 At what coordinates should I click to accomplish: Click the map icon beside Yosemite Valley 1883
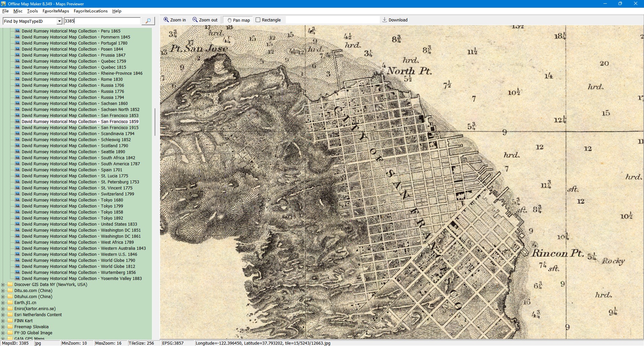coord(17,279)
